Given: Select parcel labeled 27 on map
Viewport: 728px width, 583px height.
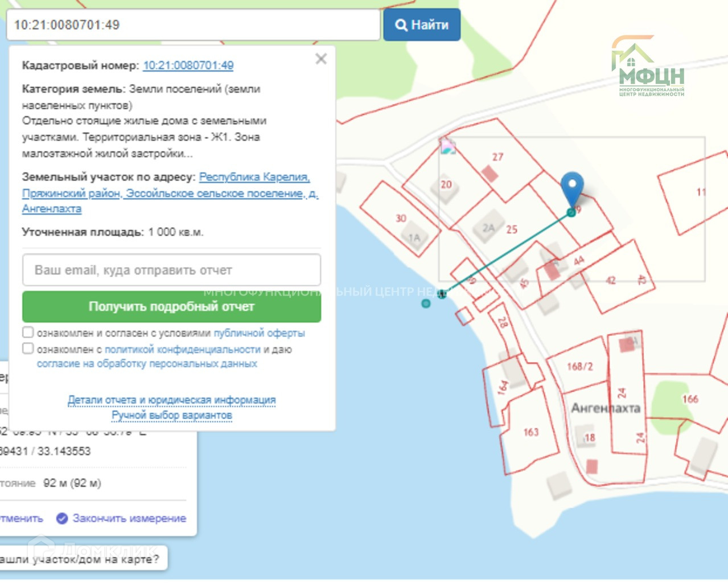Looking at the screenshot, I should pos(498,157).
